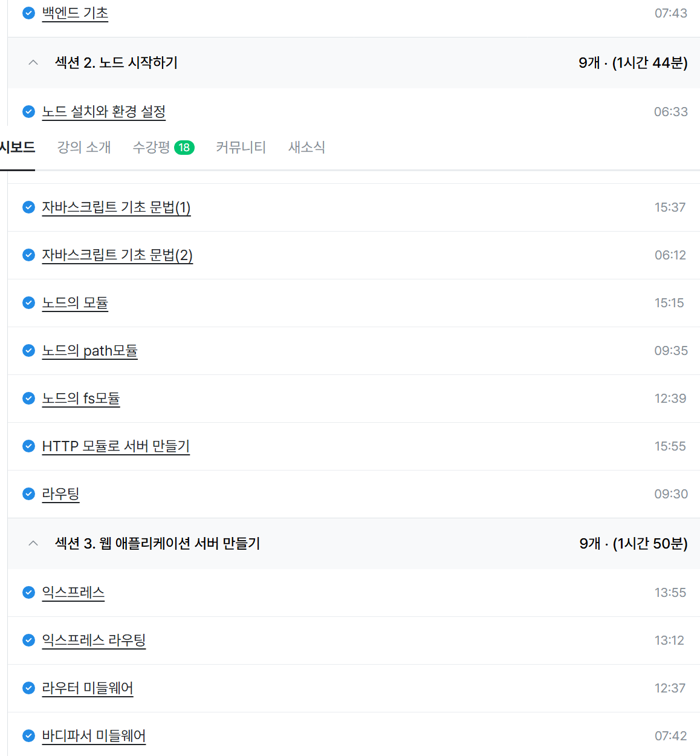
Task: Go to the 새소식 tab
Action: pos(306,147)
